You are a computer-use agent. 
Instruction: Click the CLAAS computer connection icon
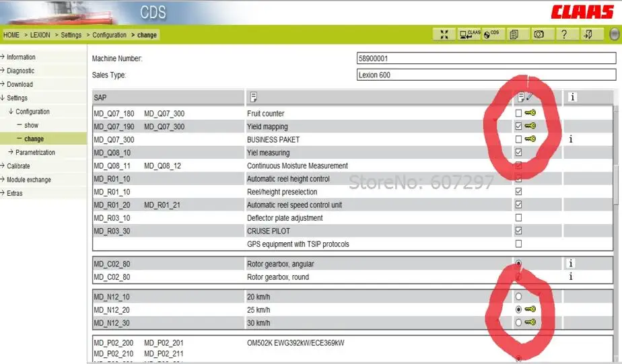[x=469, y=34]
